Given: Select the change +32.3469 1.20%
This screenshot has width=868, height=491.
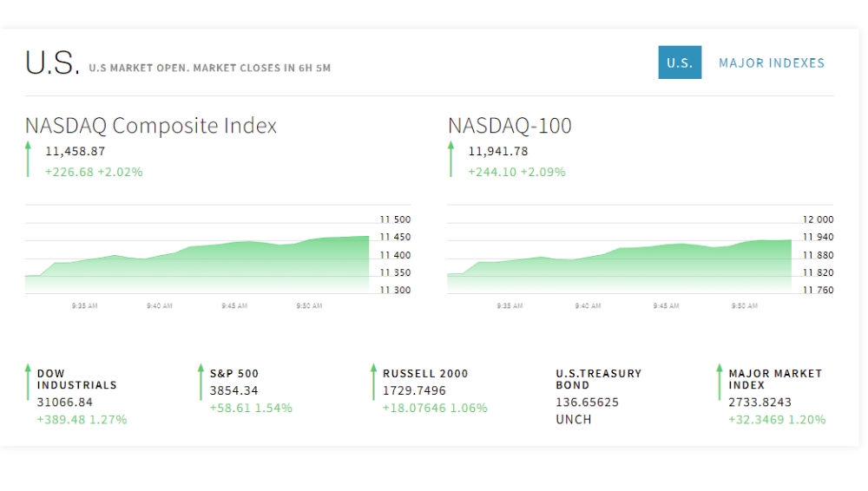Looking at the screenshot, I should tap(777, 420).
